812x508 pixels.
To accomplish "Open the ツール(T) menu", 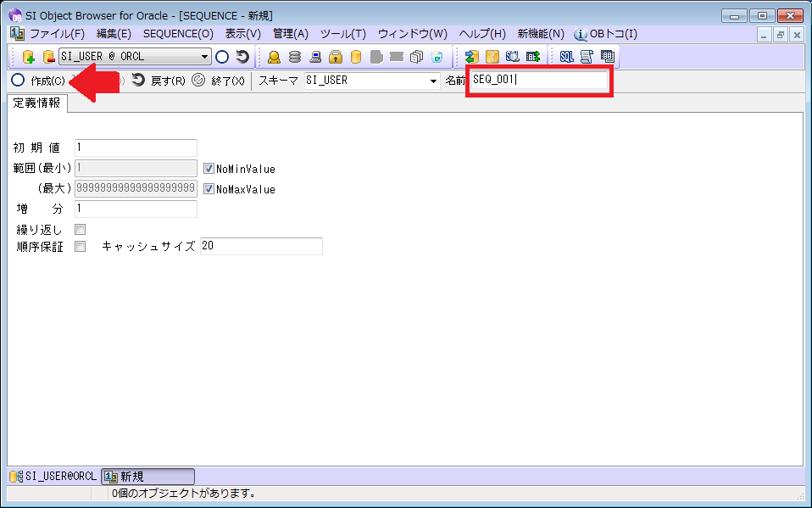I will (342, 34).
